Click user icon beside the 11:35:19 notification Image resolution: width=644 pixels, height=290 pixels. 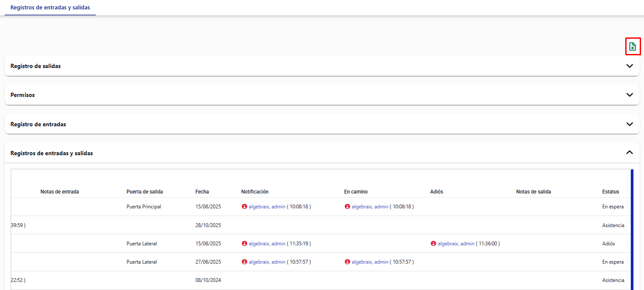coord(244,244)
